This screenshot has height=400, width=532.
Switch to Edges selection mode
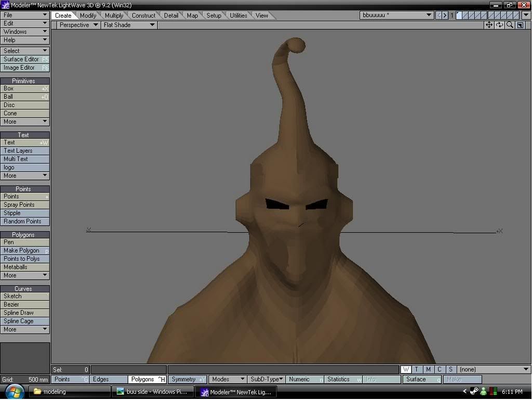(109, 379)
